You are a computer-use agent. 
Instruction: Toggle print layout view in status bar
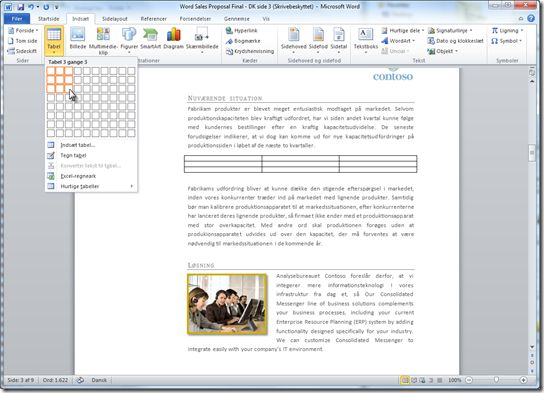tap(405, 380)
